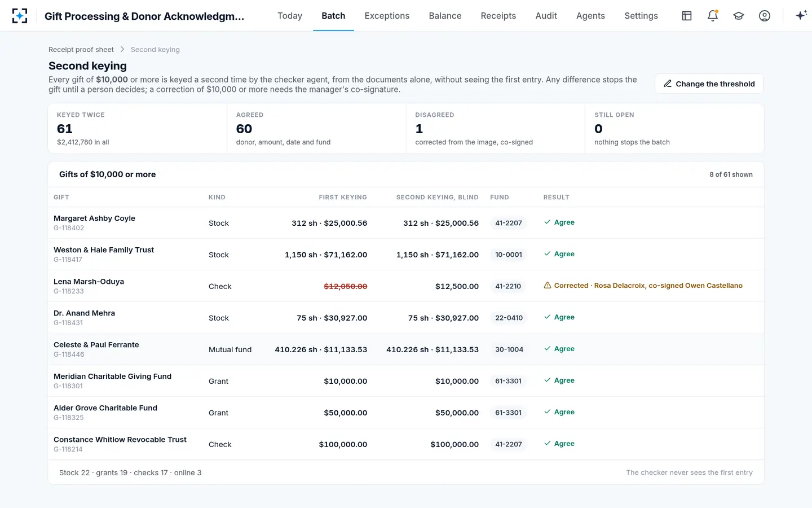Click the First Keying column header

point(343,198)
